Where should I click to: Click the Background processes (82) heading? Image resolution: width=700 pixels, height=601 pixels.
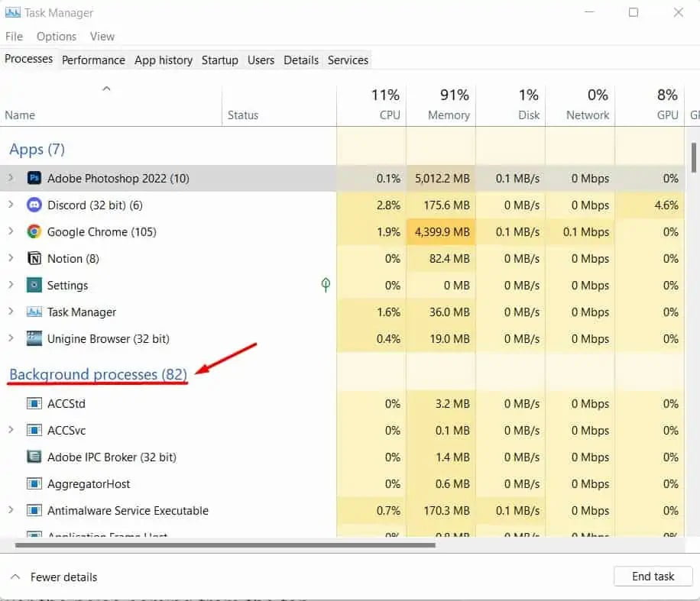click(x=99, y=374)
